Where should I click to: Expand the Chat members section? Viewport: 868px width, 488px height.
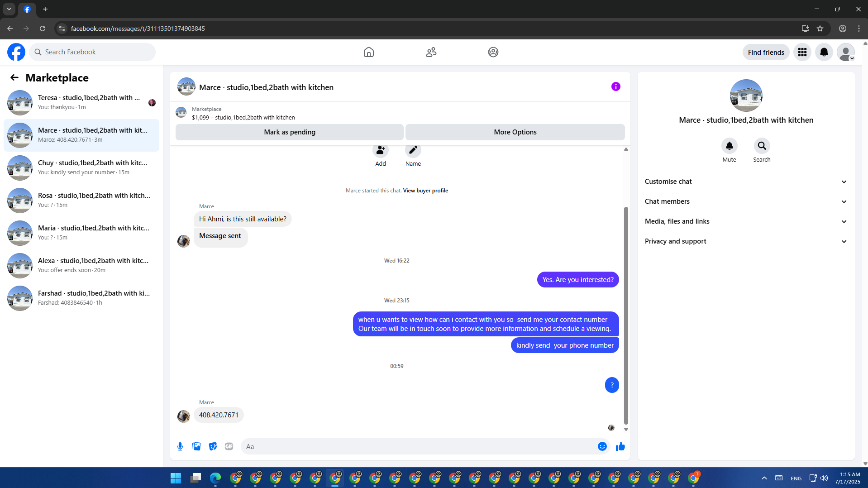click(x=746, y=201)
